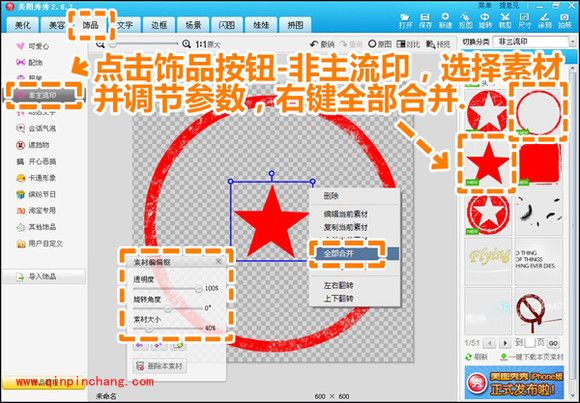Select the Flying gold text thumbnail
The height and width of the screenshot is (403, 580).
coord(488,261)
